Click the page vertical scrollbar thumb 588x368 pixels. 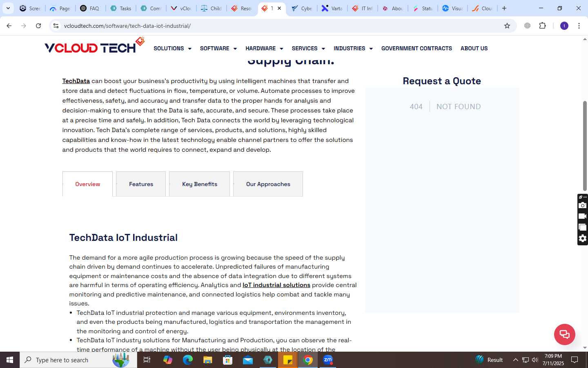pos(585,146)
